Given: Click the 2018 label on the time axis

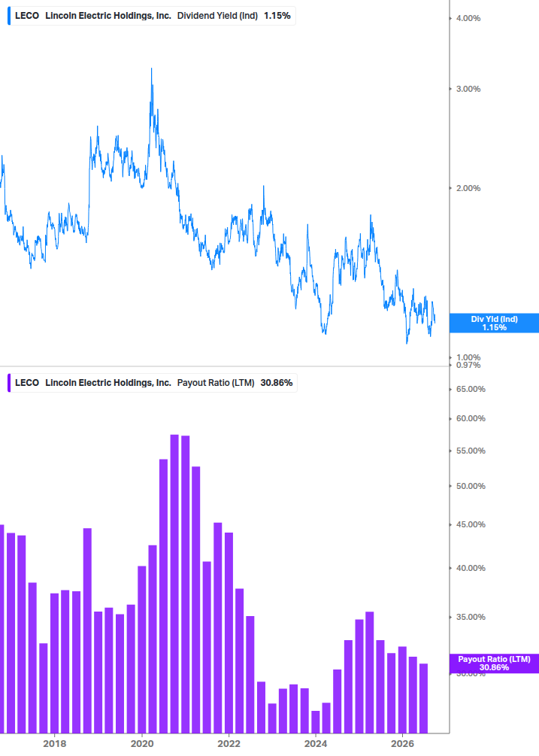Looking at the screenshot, I should 54,744.
